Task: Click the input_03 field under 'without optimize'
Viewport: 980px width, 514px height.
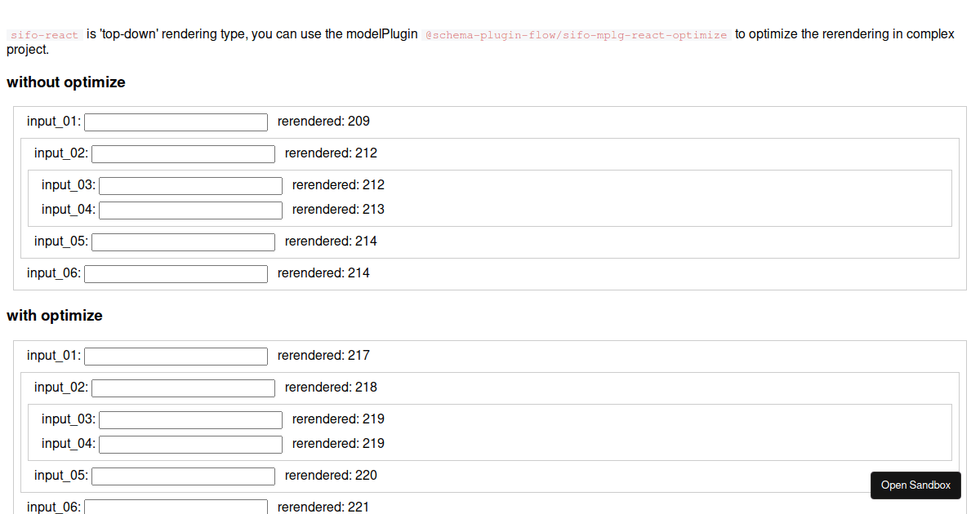Action: (190, 185)
